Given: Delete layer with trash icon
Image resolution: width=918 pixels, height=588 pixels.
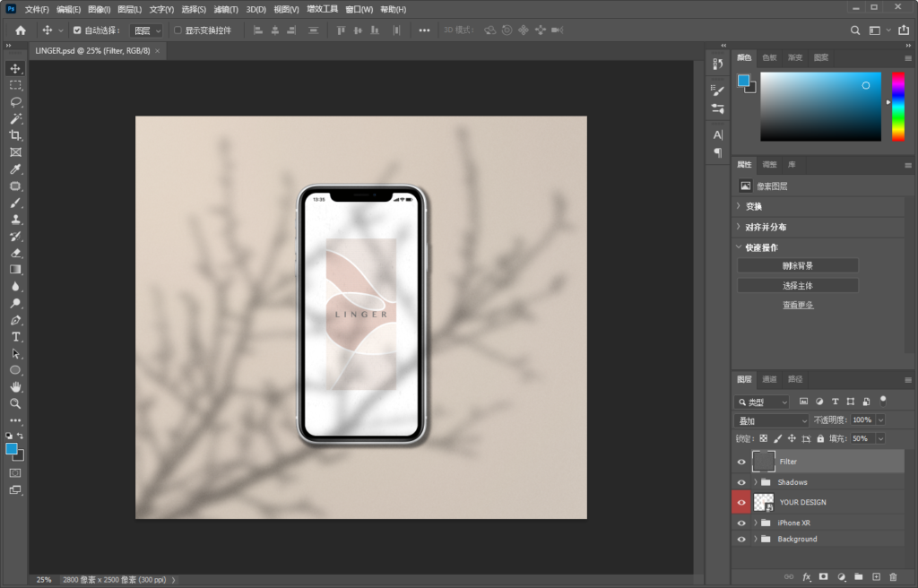Looking at the screenshot, I should coord(894,577).
